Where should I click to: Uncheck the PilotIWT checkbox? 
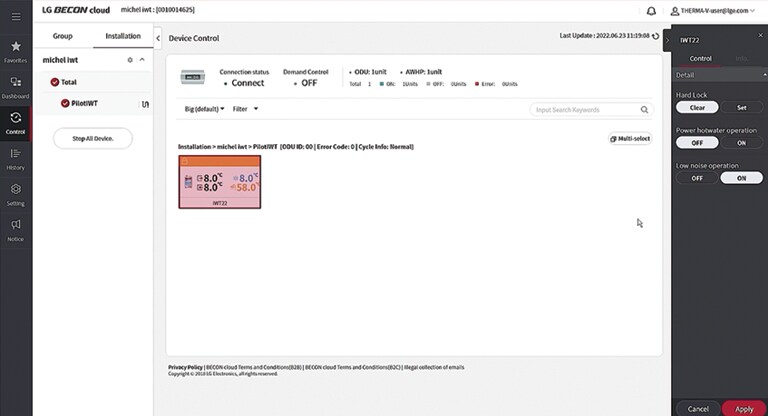65,103
